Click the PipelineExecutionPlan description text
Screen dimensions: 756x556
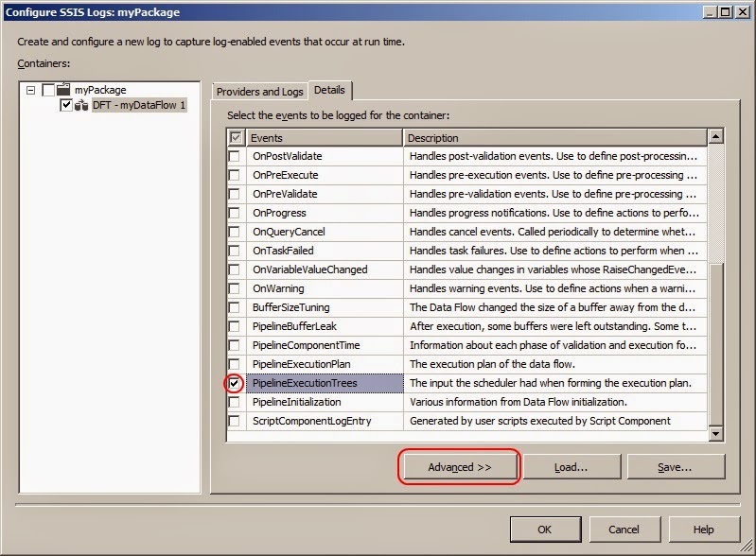pos(492,364)
